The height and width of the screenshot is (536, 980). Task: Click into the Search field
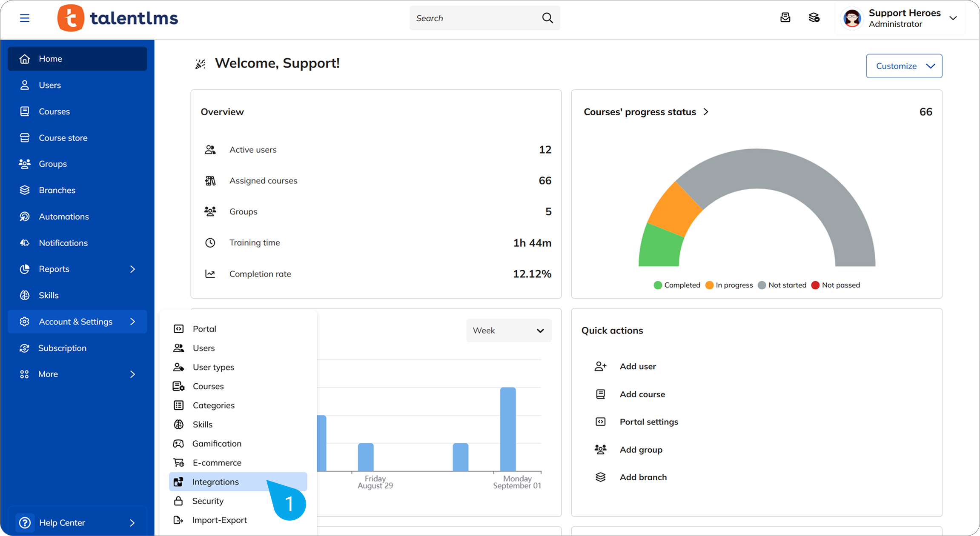tap(473, 18)
